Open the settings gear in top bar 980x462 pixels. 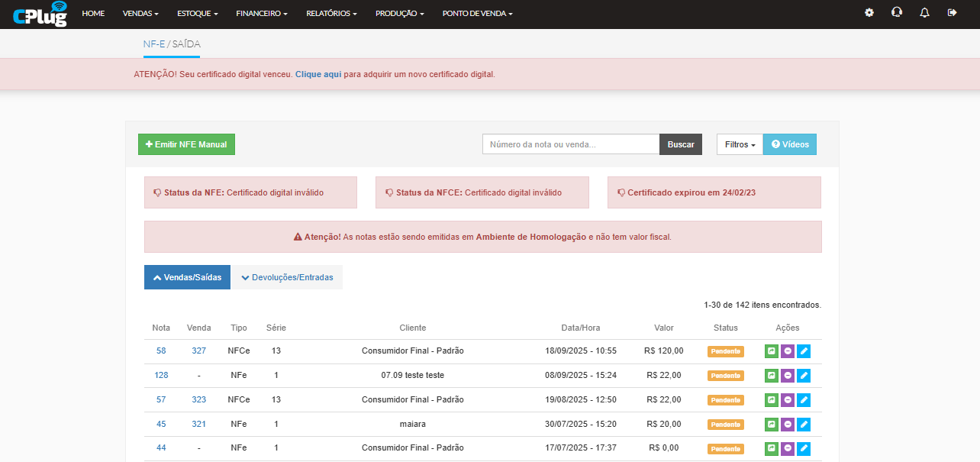pyautogui.click(x=869, y=13)
